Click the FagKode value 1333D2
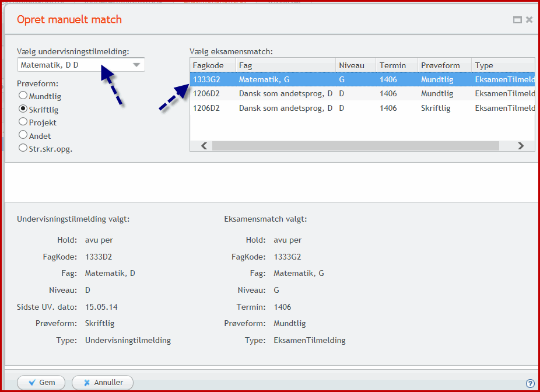 99,257
